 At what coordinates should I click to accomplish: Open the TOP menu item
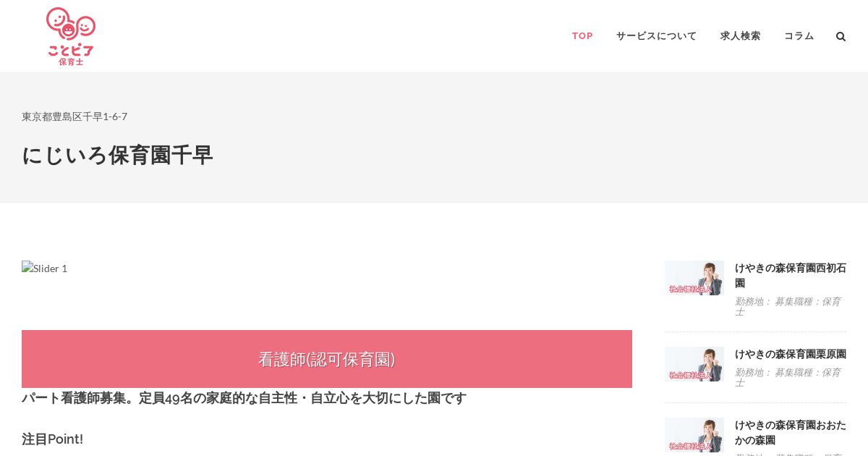582,36
